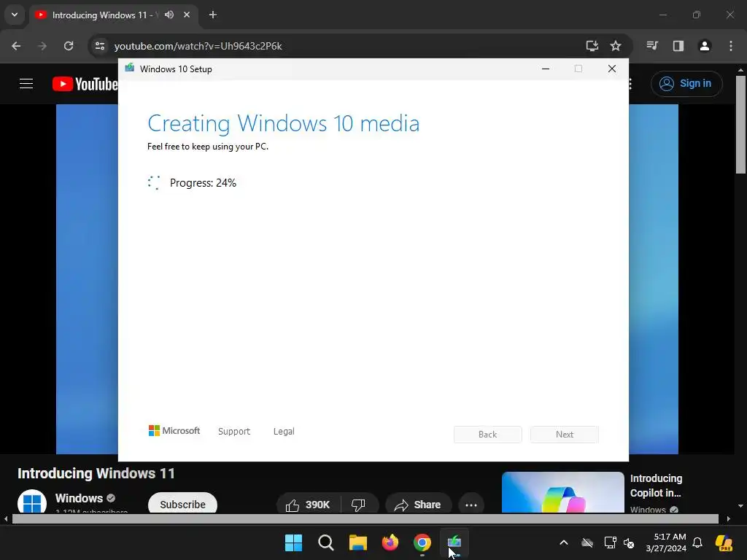The width and height of the screenshot is (747, 560).
Task: Open the clock showing 5:17 AM
Action: [666, 542]
